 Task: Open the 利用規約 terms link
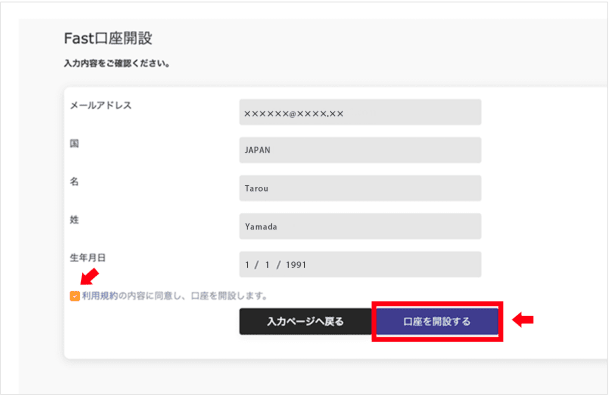point(100,296)
